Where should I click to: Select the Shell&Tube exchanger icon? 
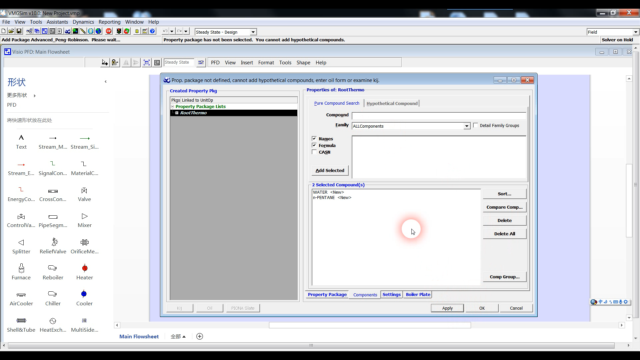tap(21, 320)
